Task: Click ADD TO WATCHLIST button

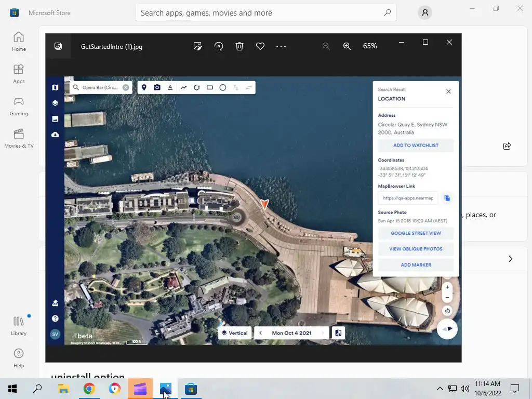Action: pos(416,145)
